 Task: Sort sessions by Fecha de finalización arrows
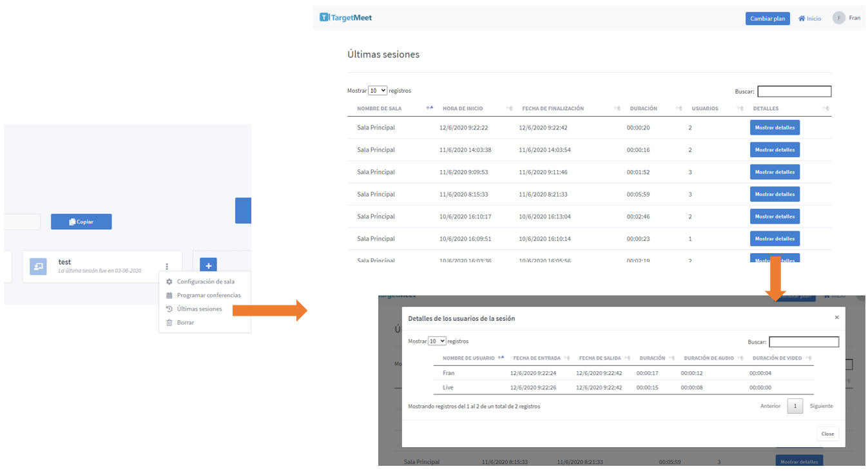click(x=617, y=108)
